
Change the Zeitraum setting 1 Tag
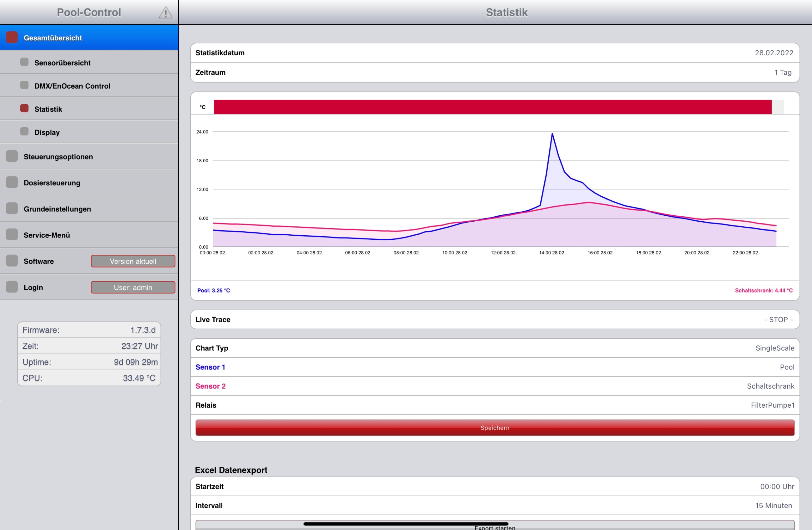[x=495, y=72]
